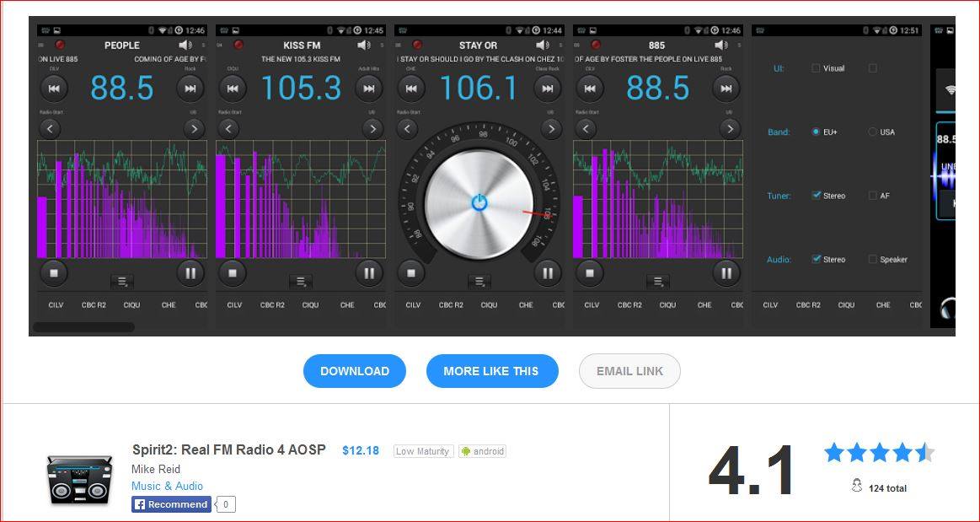Click the pause button in STAY OR screenshot
Image resolution: width=980 pixels, height=522 pixels.
(x=548, y=272)
